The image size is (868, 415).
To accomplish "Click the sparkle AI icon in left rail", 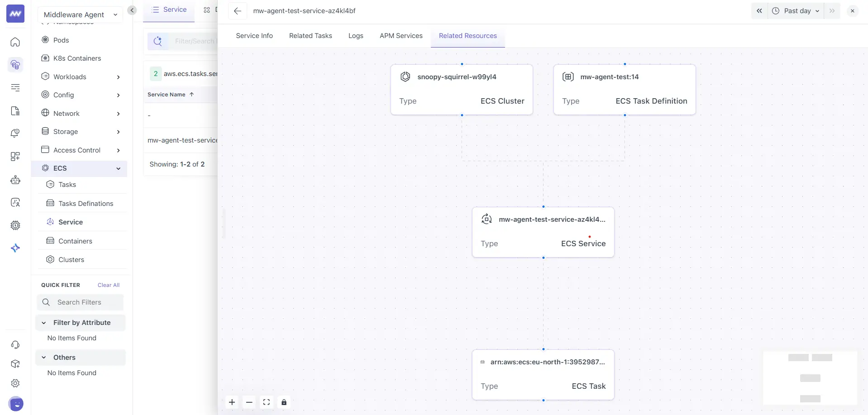I will pos(15,248).
